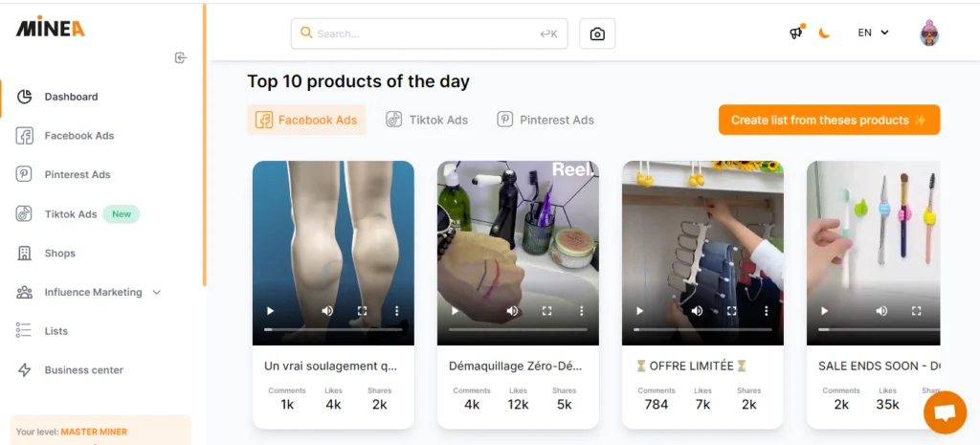
Task: Mute the OFFRE LIMITÉE video
Action: point(697,311)
